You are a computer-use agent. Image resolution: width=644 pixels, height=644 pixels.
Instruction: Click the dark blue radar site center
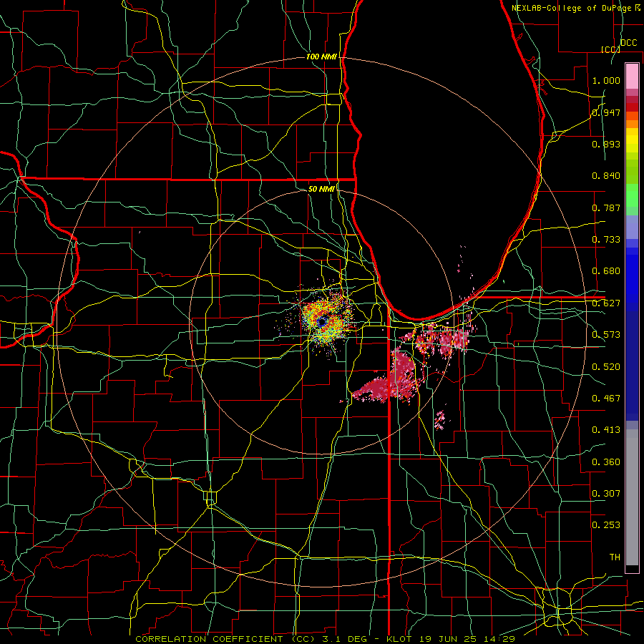(323, 321)
